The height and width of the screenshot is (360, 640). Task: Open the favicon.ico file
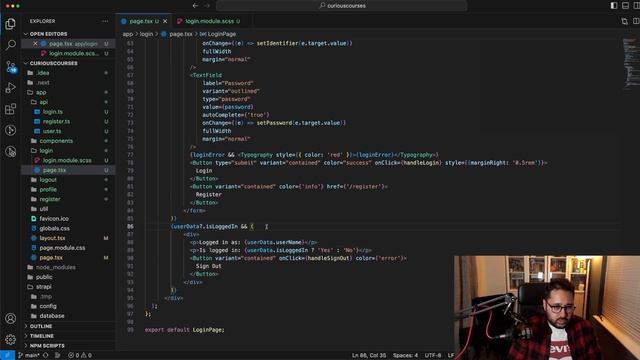tap(68, 219)
